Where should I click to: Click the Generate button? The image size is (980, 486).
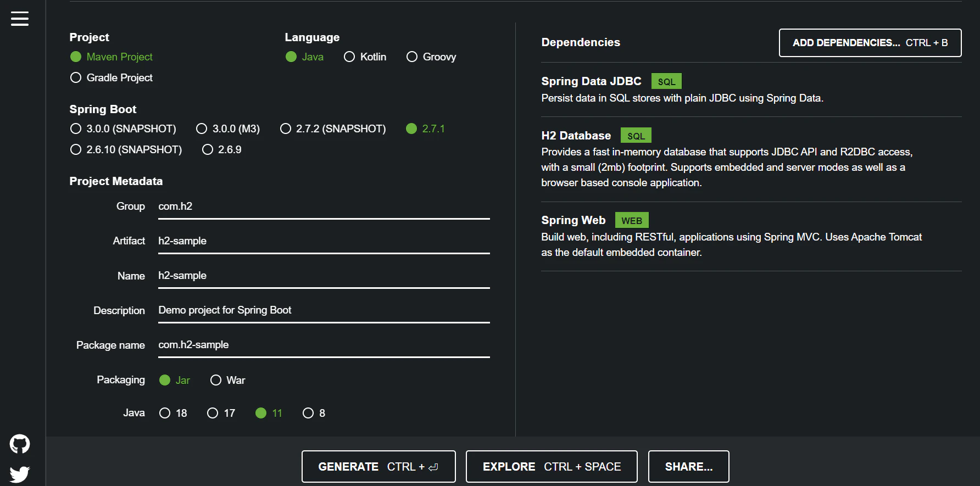378,467
